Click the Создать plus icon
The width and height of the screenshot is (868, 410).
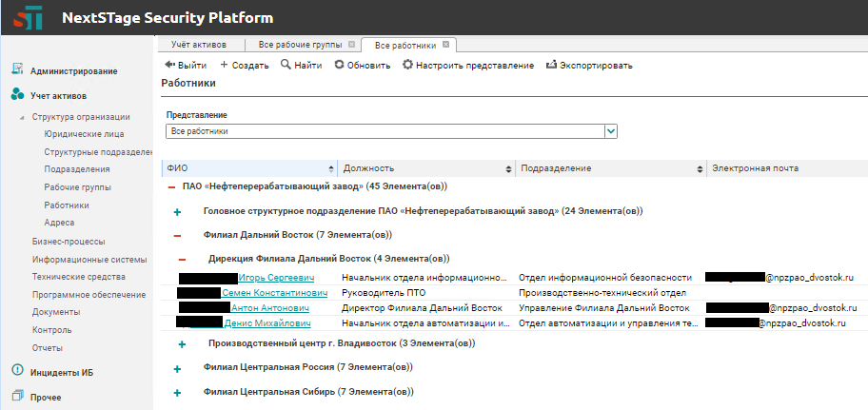(224, 66)
